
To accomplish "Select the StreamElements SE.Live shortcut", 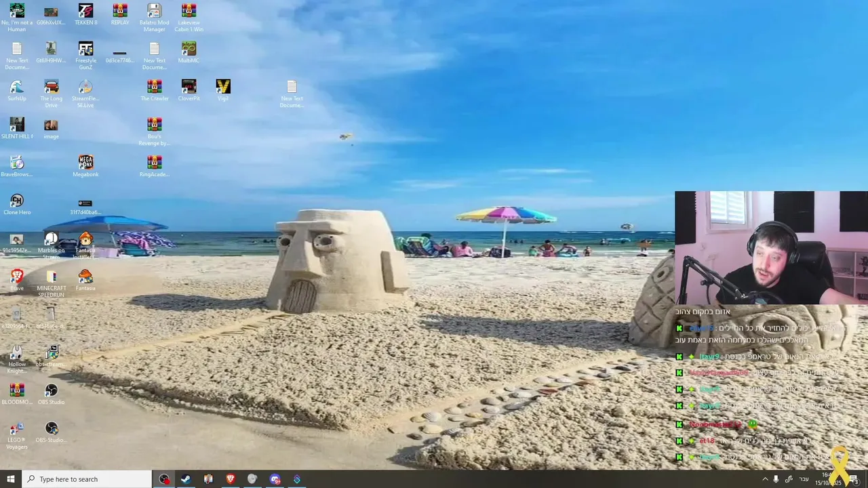I will [x=85, y=94].
